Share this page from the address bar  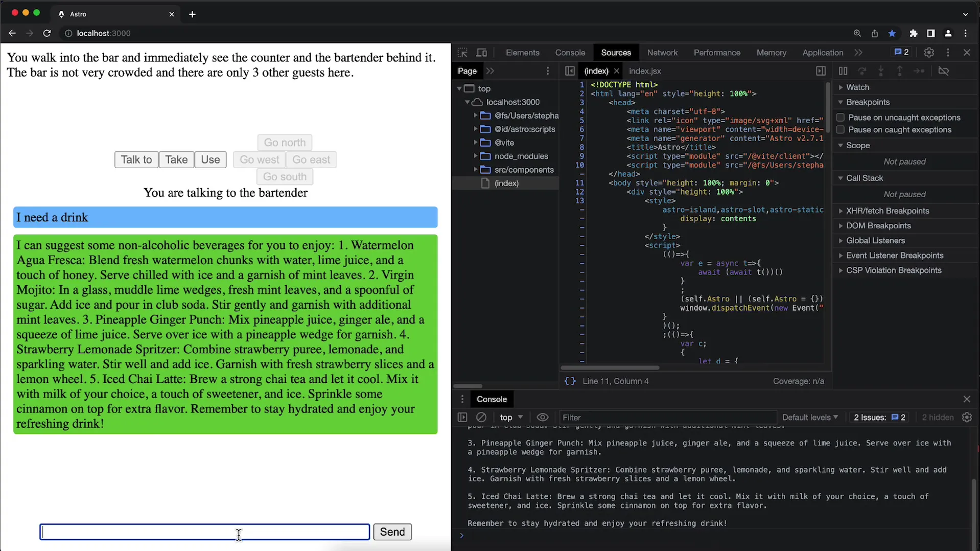point(875,33)
